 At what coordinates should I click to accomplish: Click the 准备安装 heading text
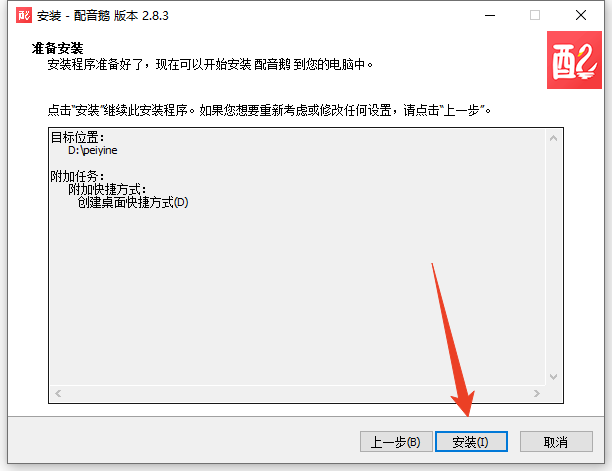coord(57,48)
